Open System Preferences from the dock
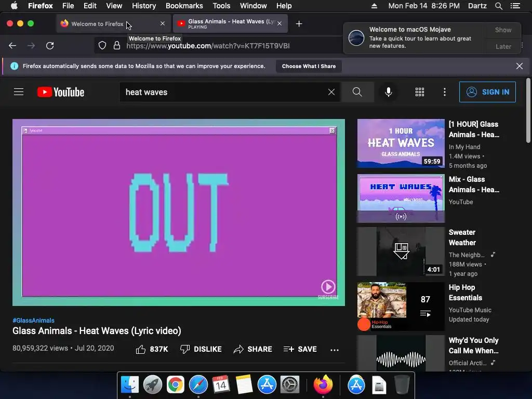 [x=289, y=385]
